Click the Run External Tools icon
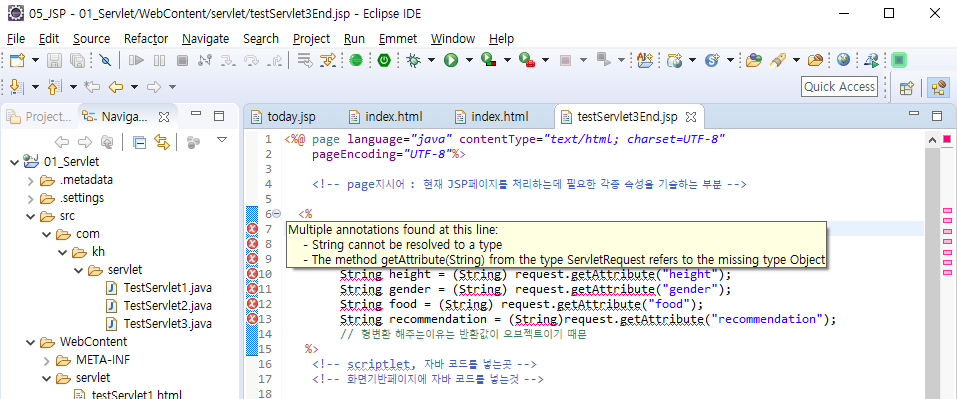Image resolution: width=957 pixels, height=399 pixels. [x=526, y=60]
